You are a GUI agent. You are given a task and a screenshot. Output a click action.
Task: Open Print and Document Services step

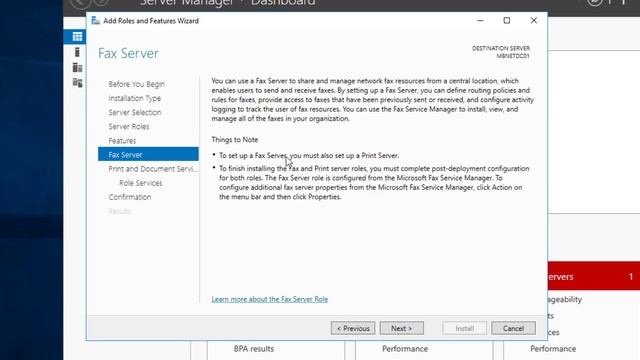(153, 169)
